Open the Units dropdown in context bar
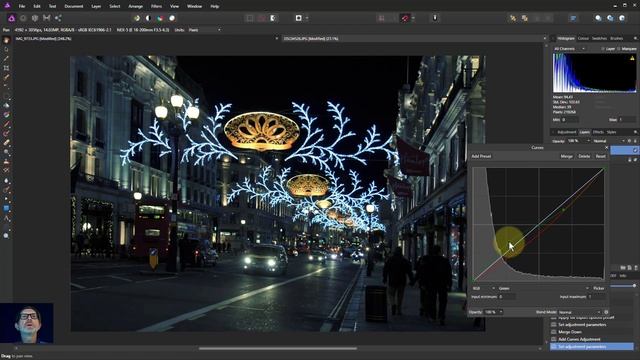This screenshot has width=640, height=360. point(204,30)
